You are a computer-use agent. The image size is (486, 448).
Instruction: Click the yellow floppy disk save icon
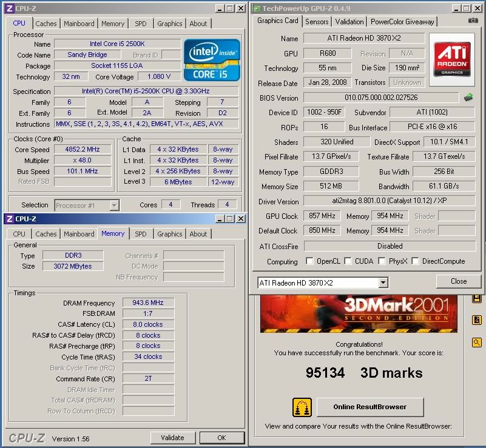pyautogui.click(x=477, y=299)
